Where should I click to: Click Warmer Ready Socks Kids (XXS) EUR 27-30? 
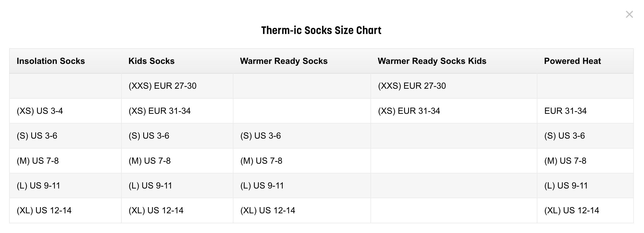point(412,86)
